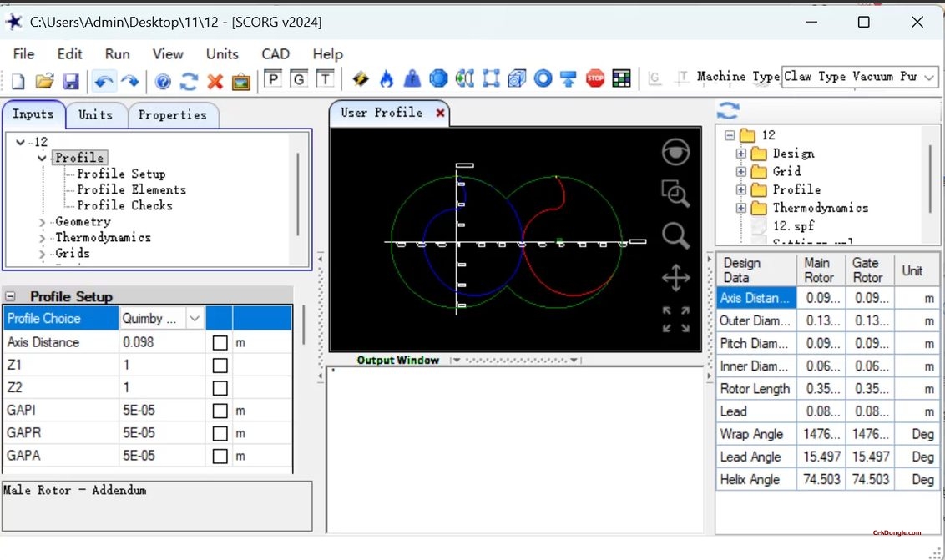Collapse the Profile Setup section
The width and height of the screenshot is (945, 560).
[x=10, y=296]
